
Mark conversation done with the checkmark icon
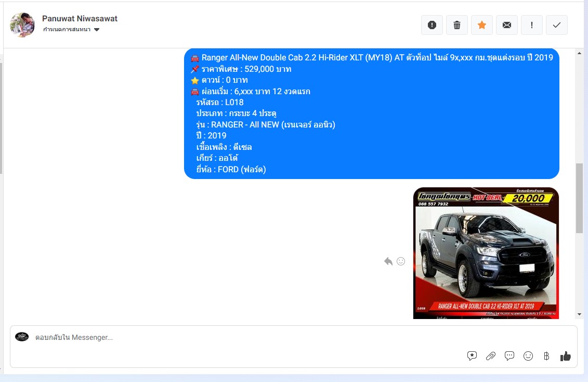(557, 25)
